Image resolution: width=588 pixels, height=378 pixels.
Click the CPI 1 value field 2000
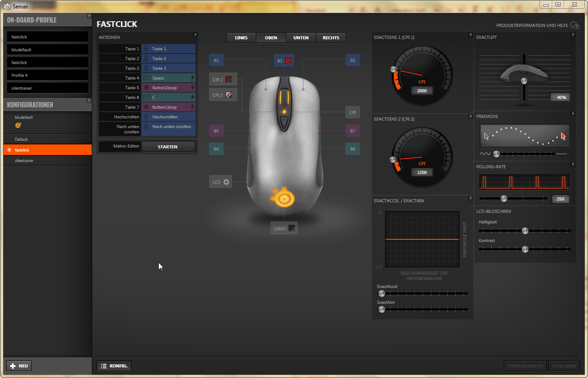(422, 91)
